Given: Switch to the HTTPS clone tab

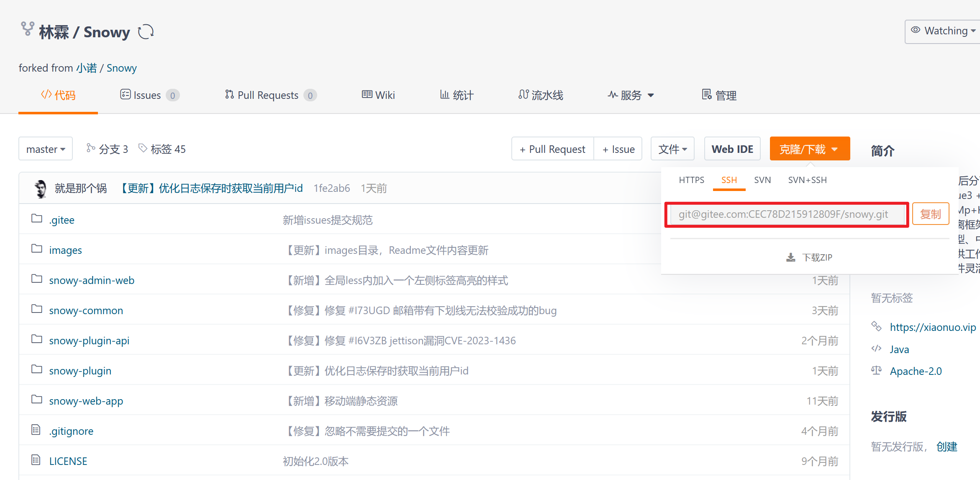Looking at the screenshot, I should click(691, 180).
